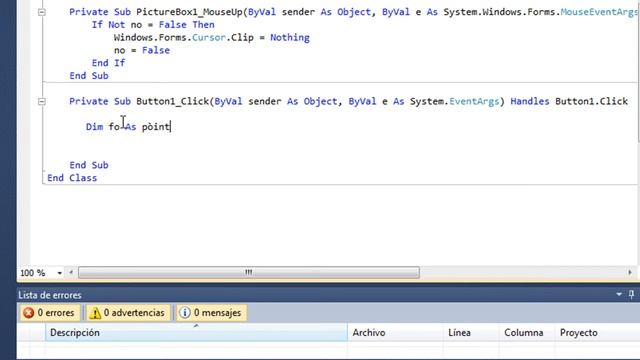The height and width of the screenshot is (360, 640).
Task: Click the horizontal scrollbar right arrow
Action: (630, 272)
